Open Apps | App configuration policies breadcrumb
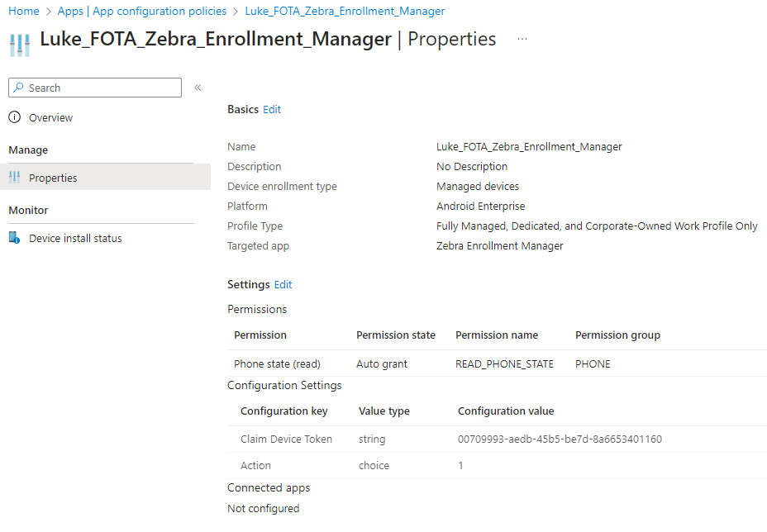This screenshot has height=532, width=767. (142, 11)
